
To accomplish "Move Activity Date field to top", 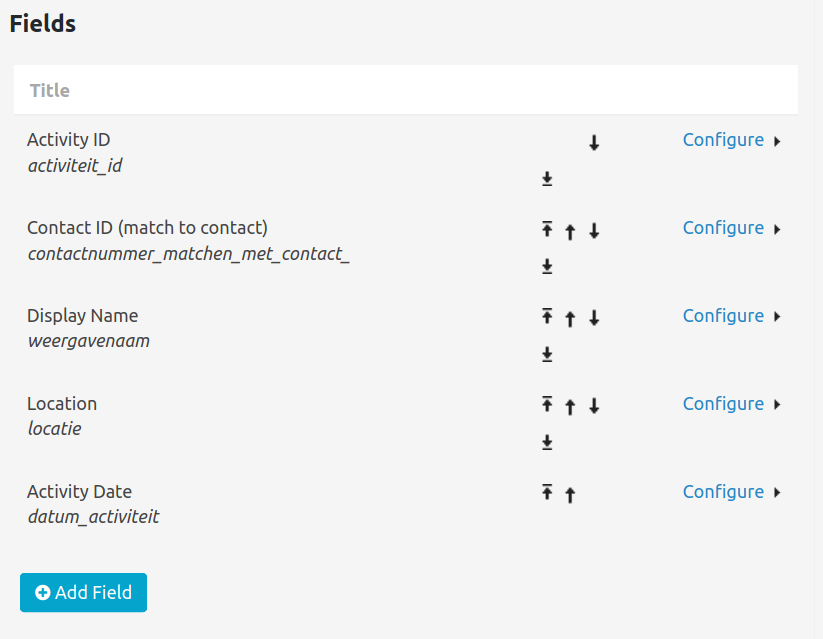I will (547, 492).
